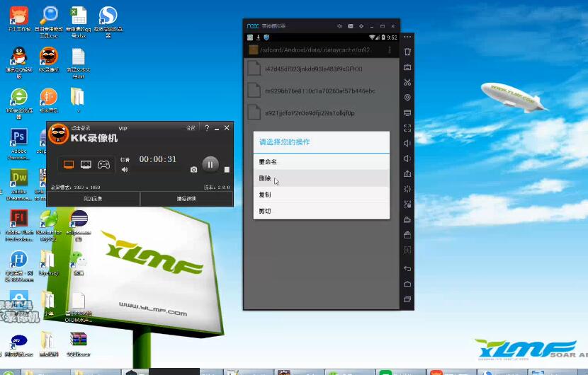Click the Nox scissors screenshot icon

click(407, 82)
